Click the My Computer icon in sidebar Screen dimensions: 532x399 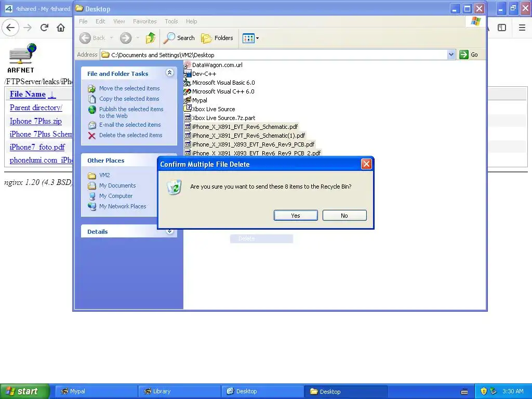[91, 196]
